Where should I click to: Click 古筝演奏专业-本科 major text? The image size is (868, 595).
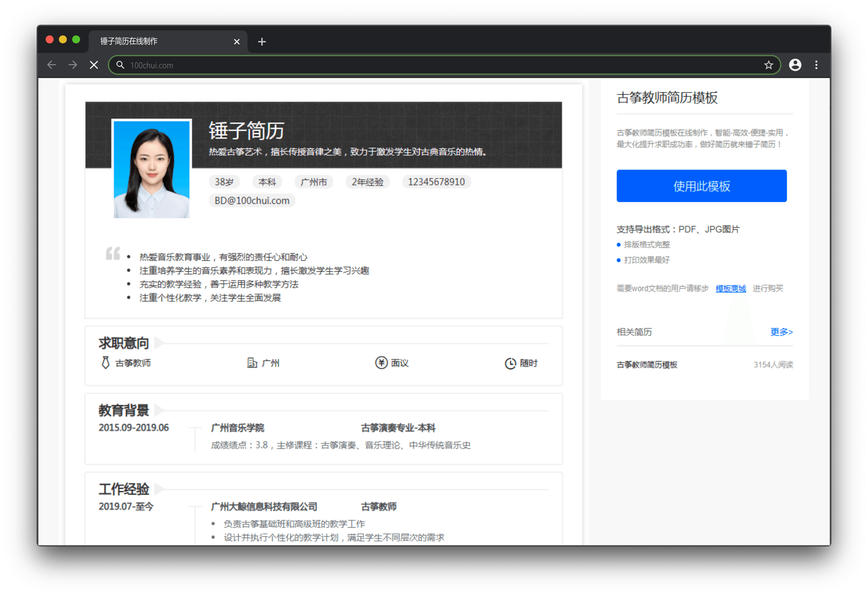tap(398, 428)
